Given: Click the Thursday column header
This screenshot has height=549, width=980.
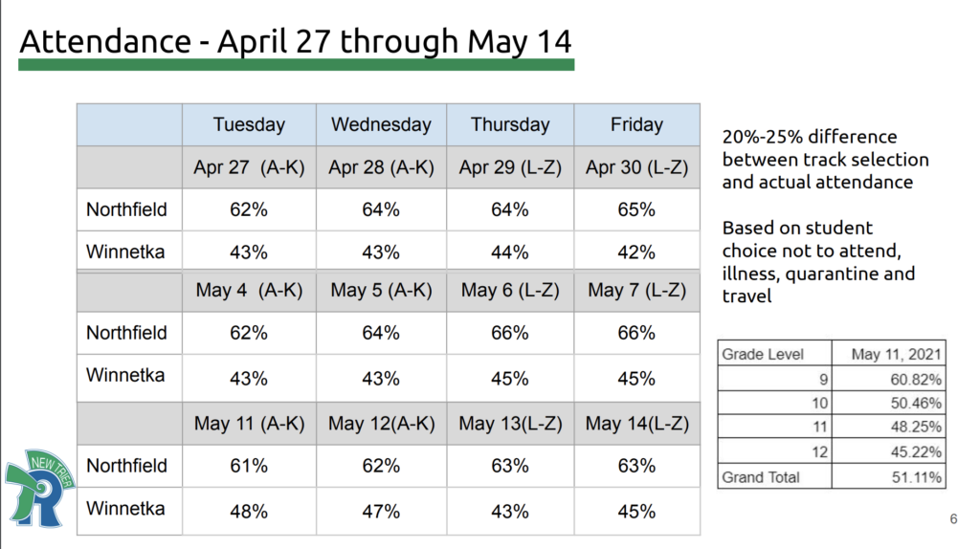Looking at the screenshot, I should tap(510, 124).
